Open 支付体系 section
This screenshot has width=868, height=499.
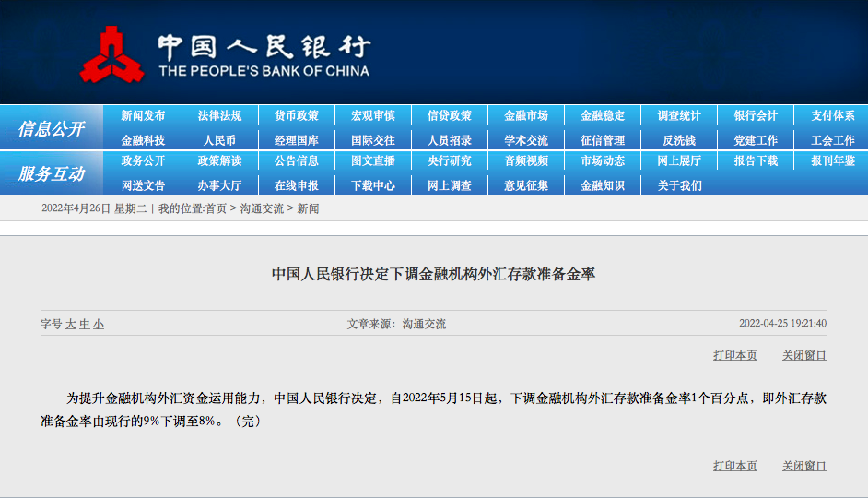(x=833, y=115)
